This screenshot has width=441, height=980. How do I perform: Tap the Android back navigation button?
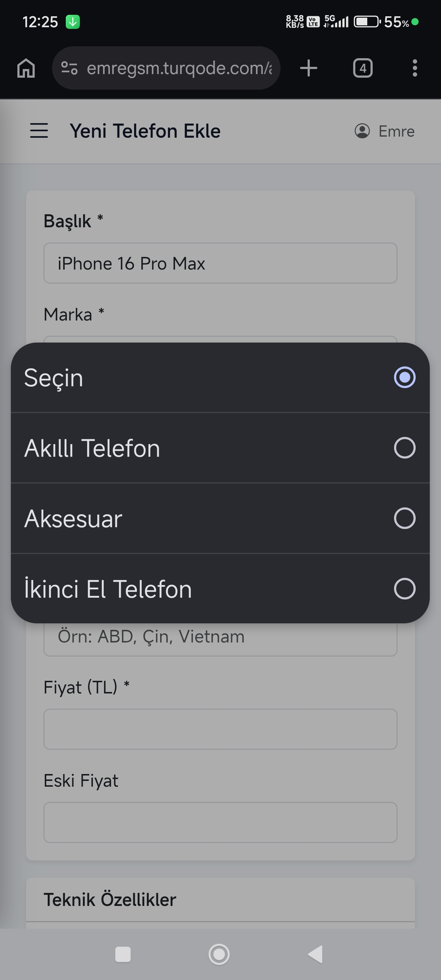[x=316, y=954]
